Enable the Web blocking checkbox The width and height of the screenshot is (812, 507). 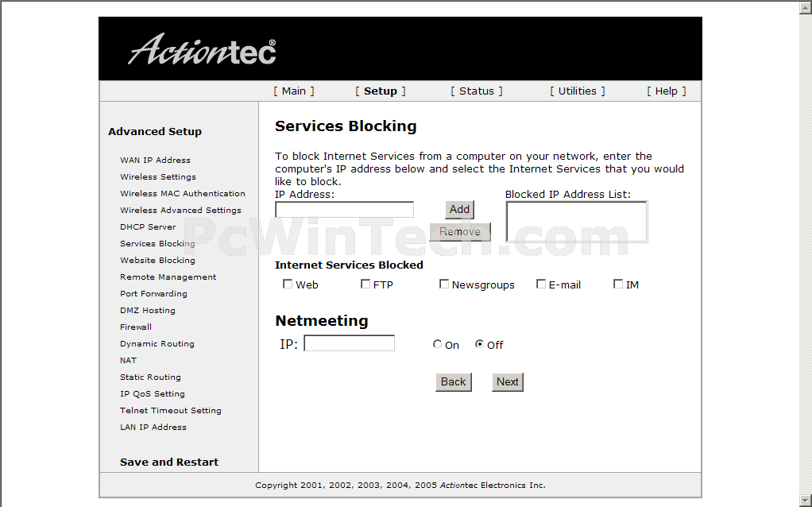coord(288,284)
